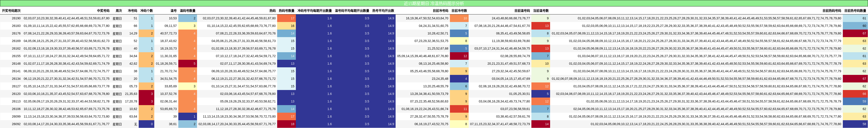The width and height of the screenshot is (868, 128).
Task: Click cold numbers cell 05,73
Action: pos(133,86)
